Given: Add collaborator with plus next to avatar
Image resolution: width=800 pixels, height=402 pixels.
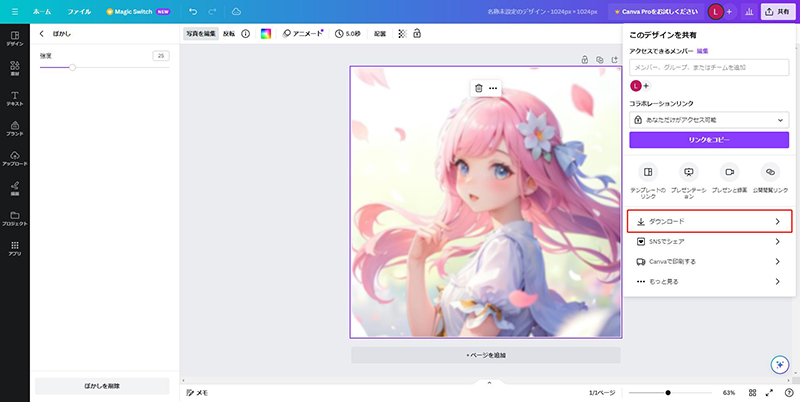Looking at the screenshot, I should (x=729, y=11).
